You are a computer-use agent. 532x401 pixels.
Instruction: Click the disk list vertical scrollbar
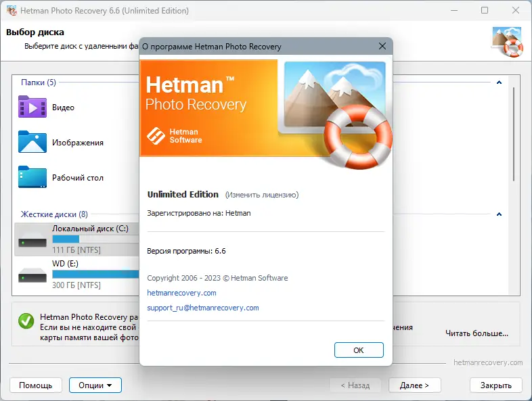pyautogui.click(x=514, y=135)
